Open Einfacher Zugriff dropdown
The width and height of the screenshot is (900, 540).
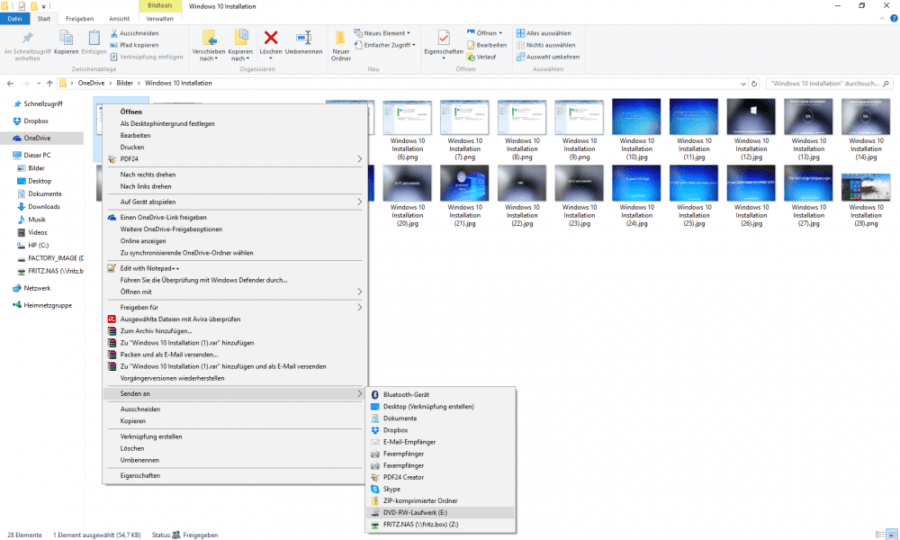385,45
